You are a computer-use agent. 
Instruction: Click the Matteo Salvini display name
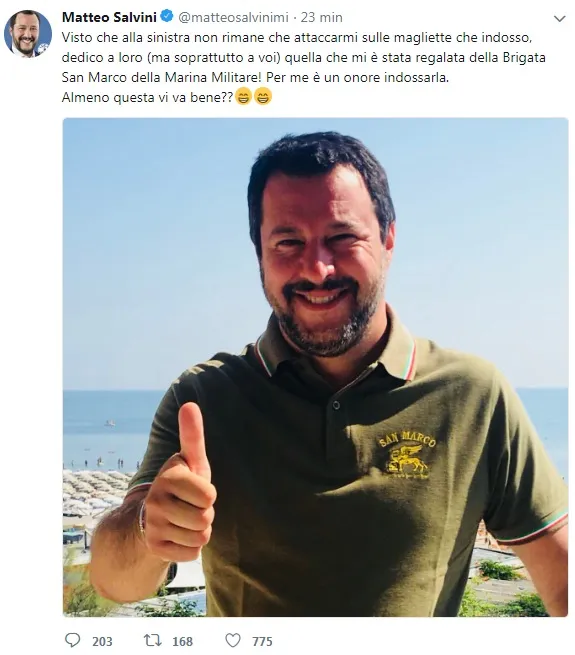click(x=109, y=17)
